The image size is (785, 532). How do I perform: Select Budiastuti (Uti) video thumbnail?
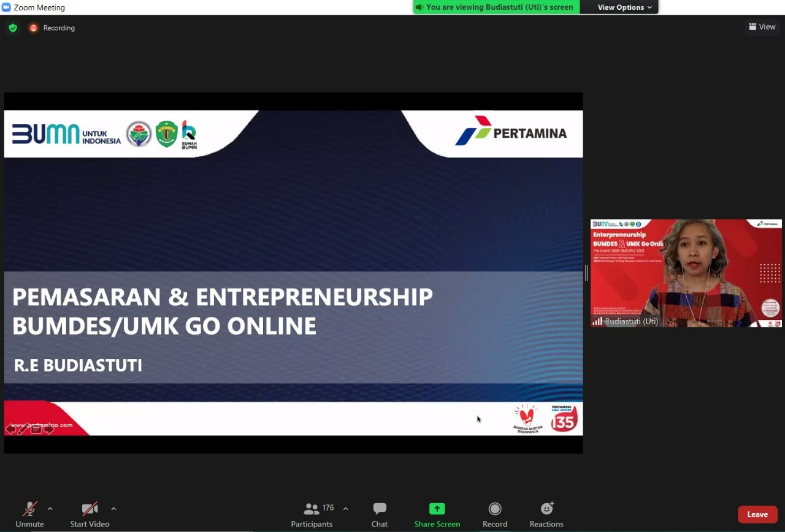pyautogui.click(x=686, y=273)
